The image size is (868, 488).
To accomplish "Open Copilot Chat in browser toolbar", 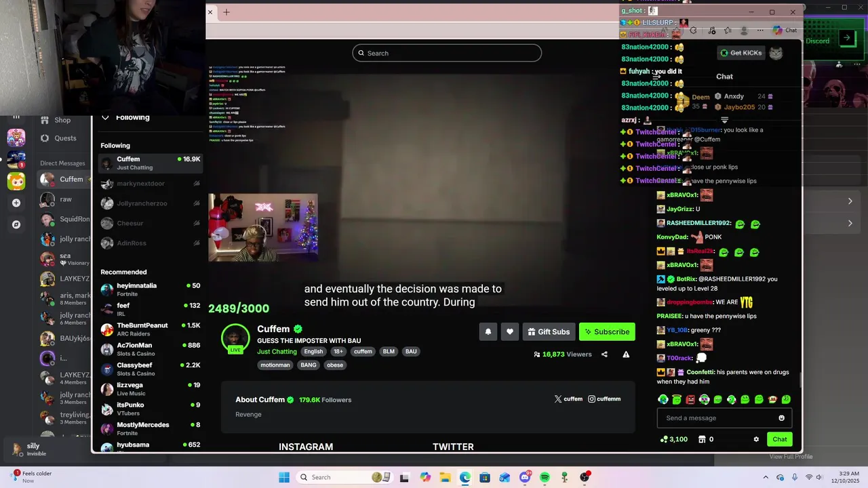I will pyautogui.click(x=785, y=30).
